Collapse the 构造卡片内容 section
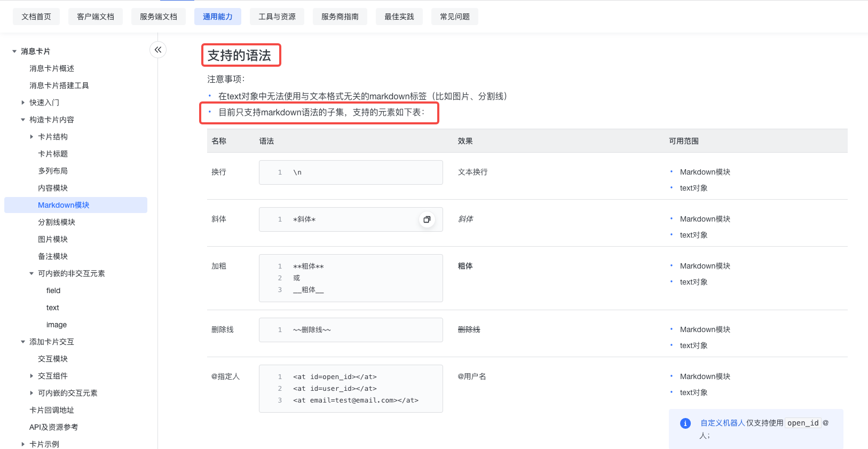The image size is (868, 449). pyautogui.click(x=23, y=120)
